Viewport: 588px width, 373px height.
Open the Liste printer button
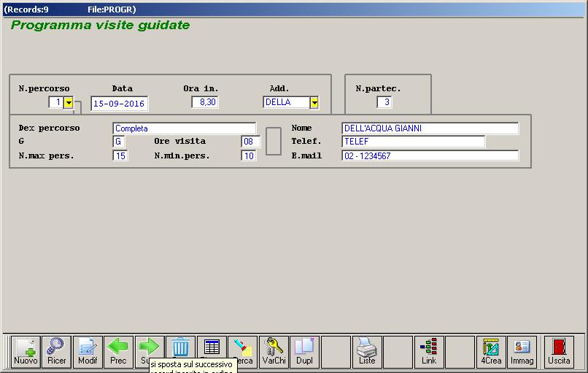point(367,352)
